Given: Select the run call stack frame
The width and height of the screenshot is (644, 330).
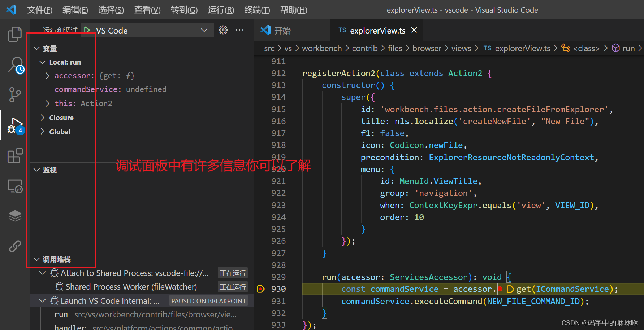Looking at the screenshot, I should tap(142, 314).
